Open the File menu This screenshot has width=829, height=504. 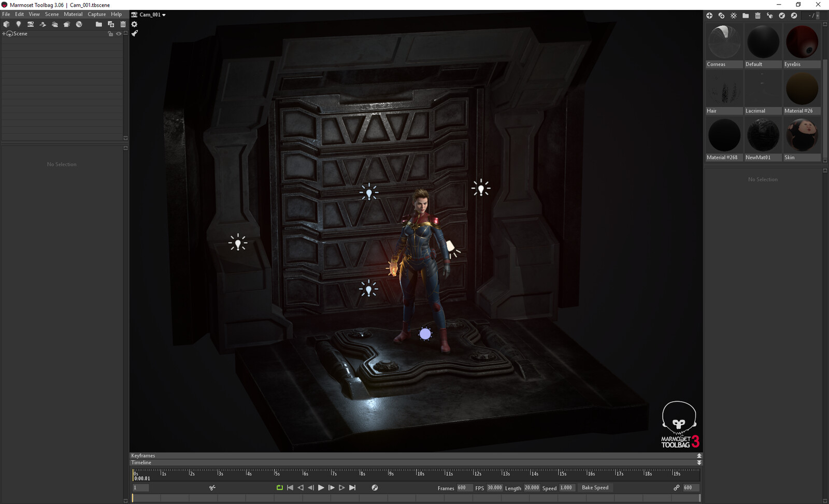click(x=6, y=15)
